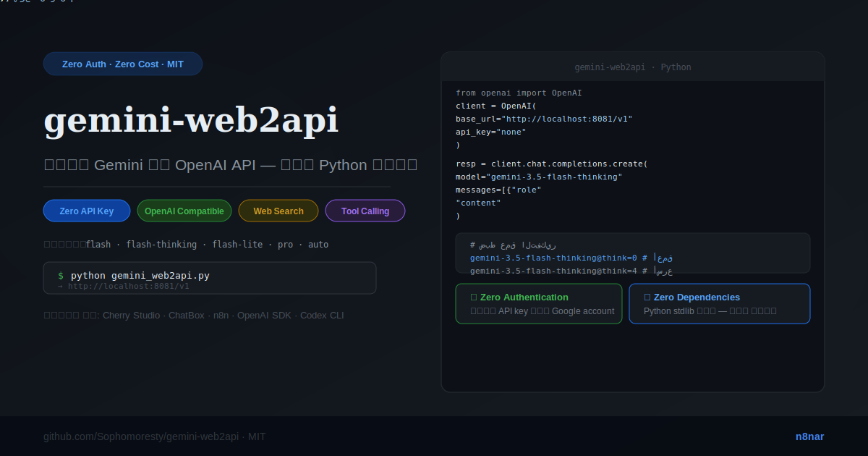Click the flash-thinking@think=0 line

click(x=571, y=258)
